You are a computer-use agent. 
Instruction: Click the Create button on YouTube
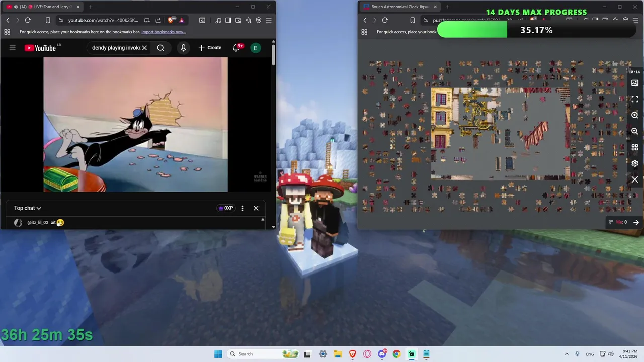[210, 48]
